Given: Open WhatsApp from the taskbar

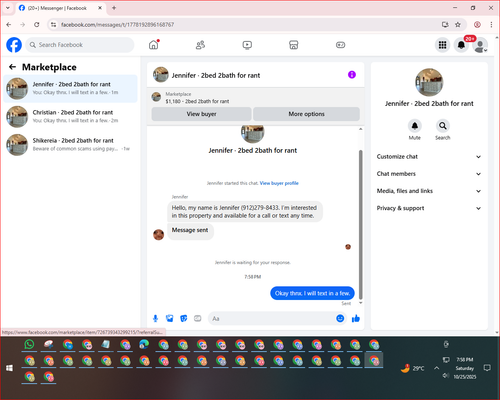Looking at the screenshot, I should (x=29, y=344).
